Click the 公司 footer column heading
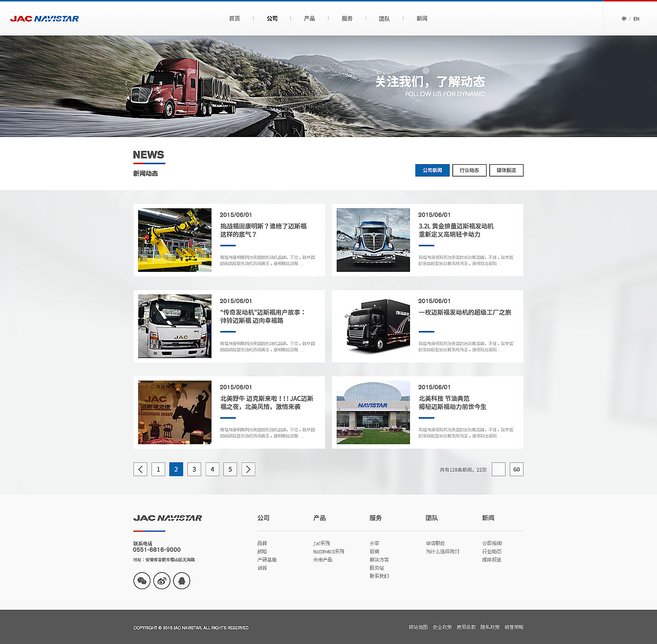Screen dimensions: 657x644 [x=263, y=518]
